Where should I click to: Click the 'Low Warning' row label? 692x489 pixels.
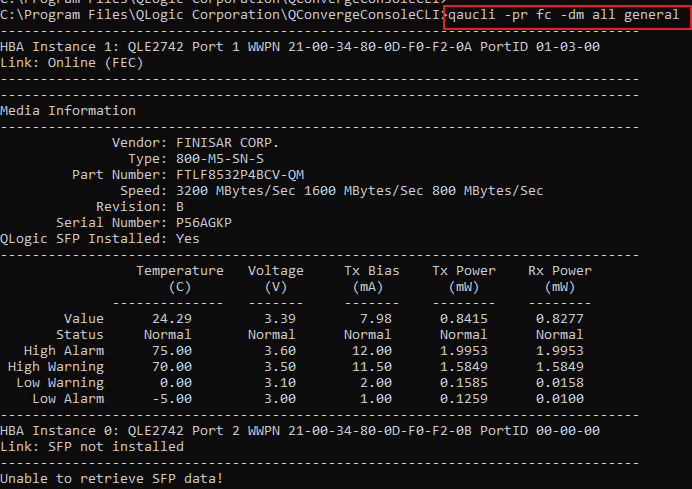pyautogui.click(x=60, y=383)
